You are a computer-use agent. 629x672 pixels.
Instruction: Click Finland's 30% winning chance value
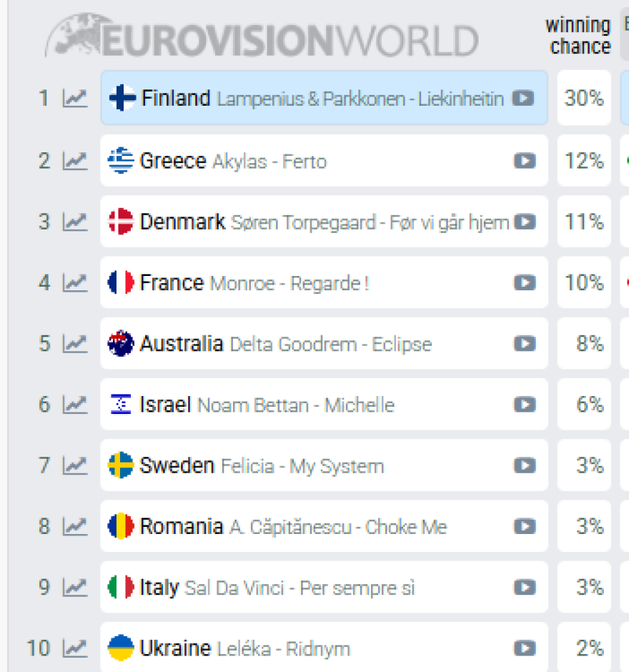tap(584, 99)
